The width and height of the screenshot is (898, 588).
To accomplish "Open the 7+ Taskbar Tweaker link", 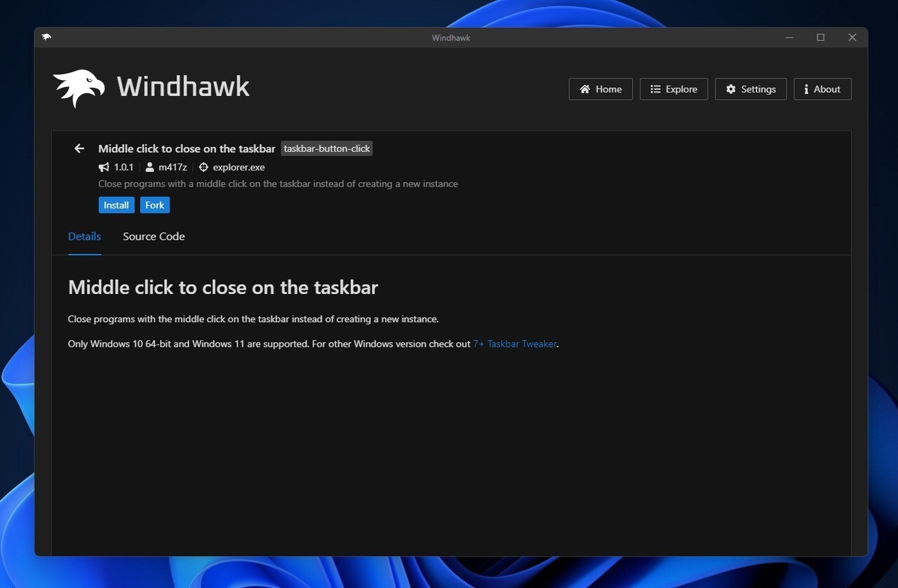I will click(514, 344).
